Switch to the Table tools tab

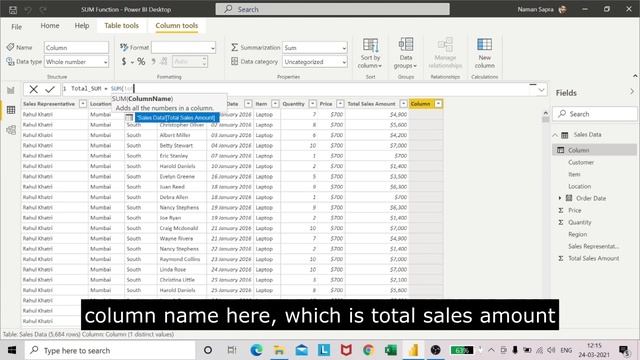coord(121,25)
